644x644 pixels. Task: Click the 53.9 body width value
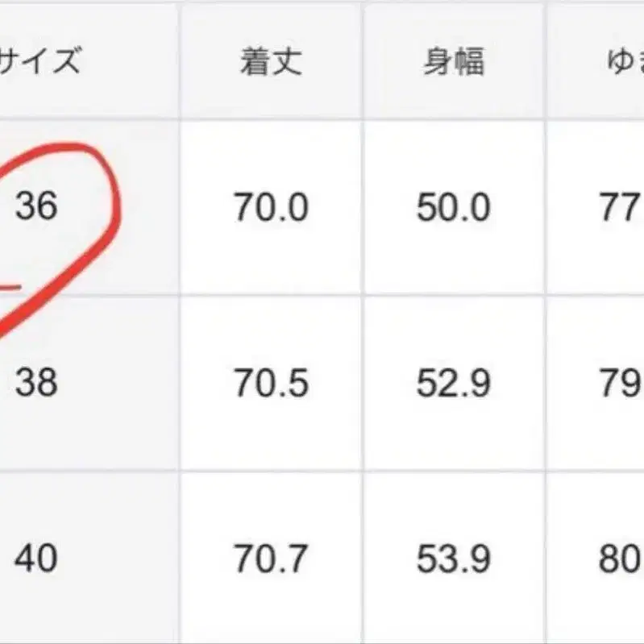point(453,559)
